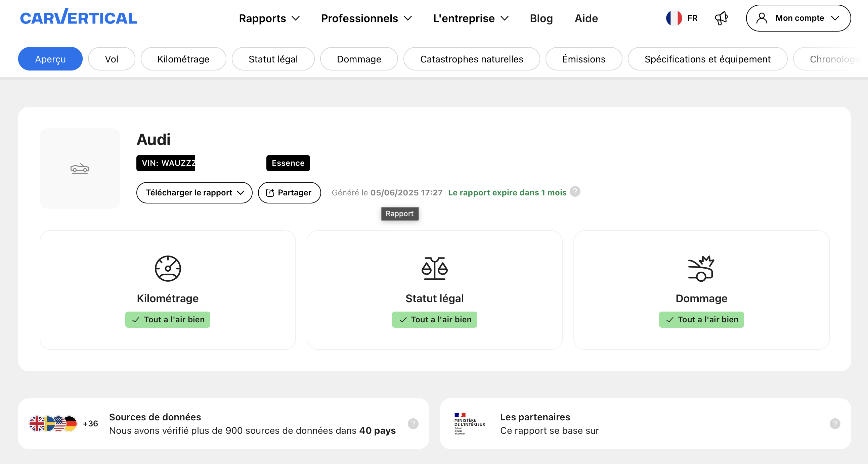Screen dimensions: 868x464
Task: Click the Les partenaires heading
Action: (x=535, y=417)
